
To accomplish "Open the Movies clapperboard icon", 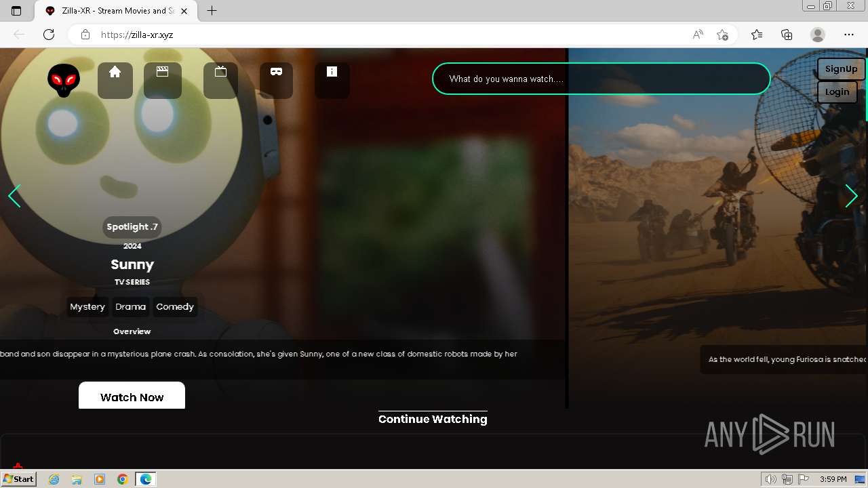I will (x=162, y=81).
